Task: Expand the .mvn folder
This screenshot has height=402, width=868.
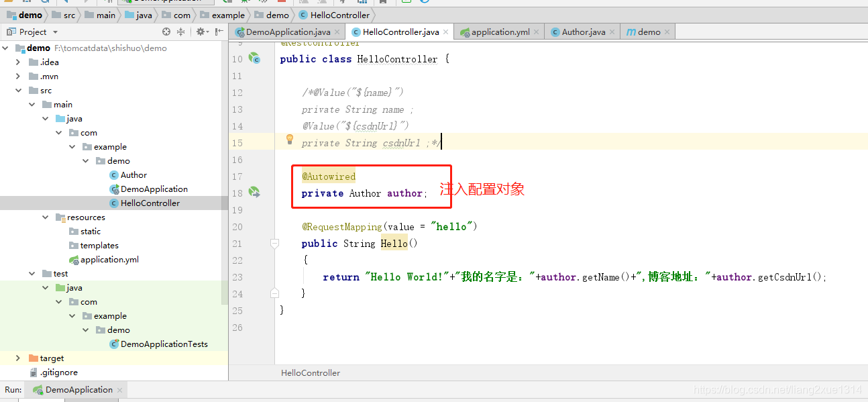Action: 19,77
